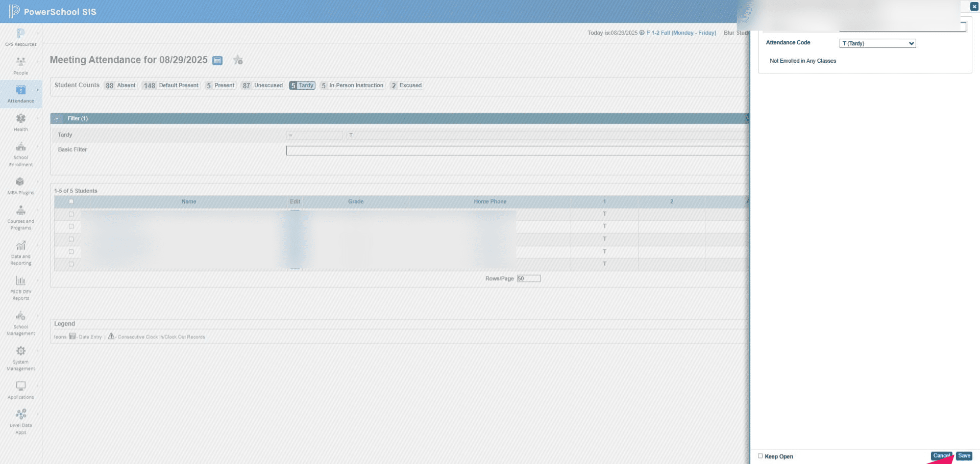The width and height of the screenshot is (980, 464).
Task: Click the period 2 column header
Action: pos(672,201)
